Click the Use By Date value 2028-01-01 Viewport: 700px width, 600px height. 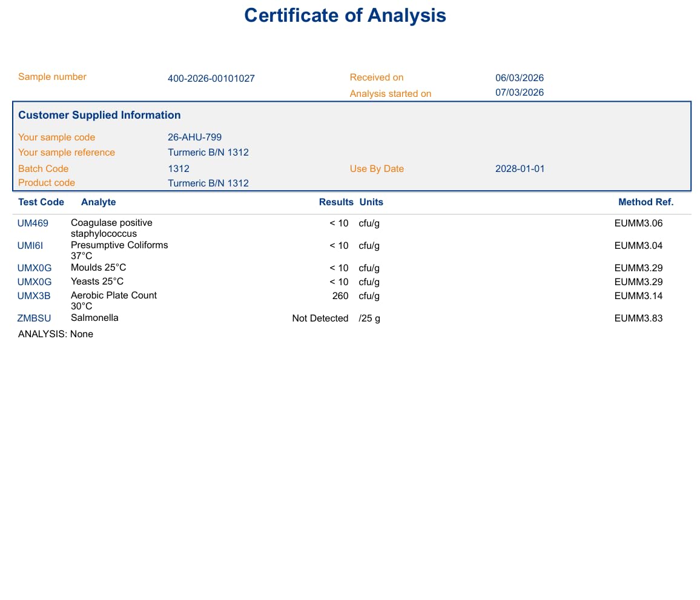[520, 169]
